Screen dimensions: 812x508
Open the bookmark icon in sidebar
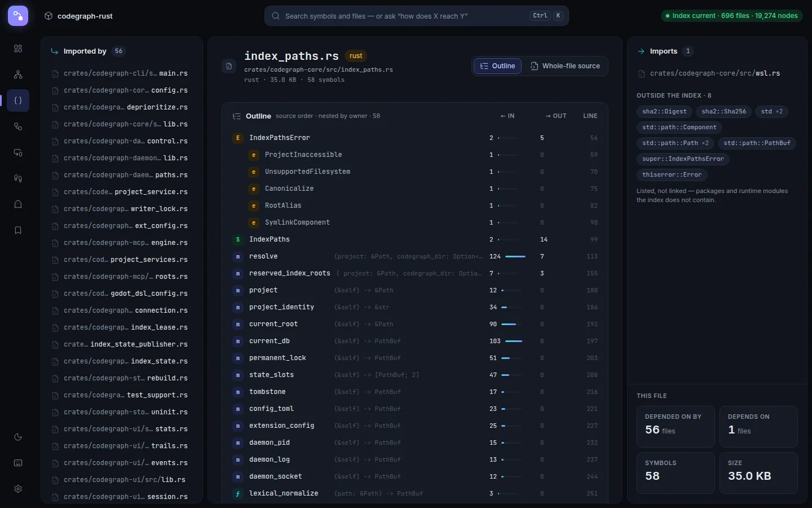tap(18, 230)
